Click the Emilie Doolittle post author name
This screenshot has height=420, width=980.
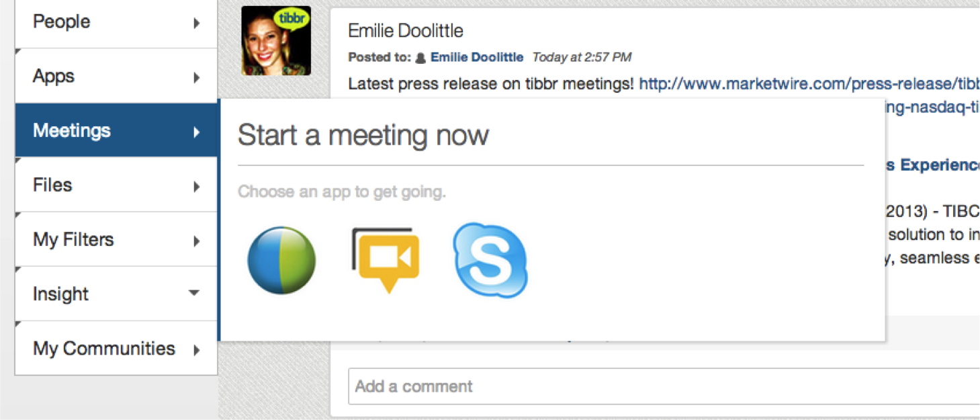point(406,30)
